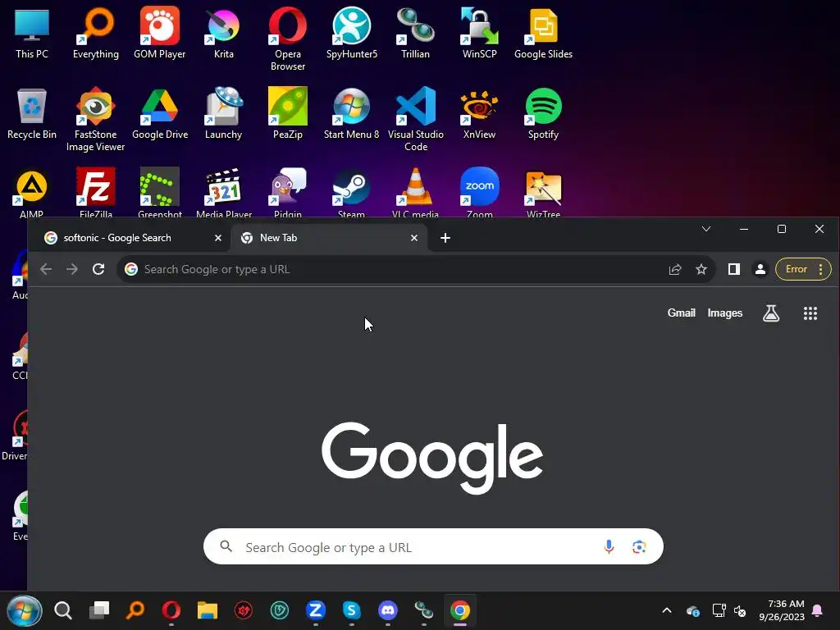Launch GOM Player from desktop
This screenshot has width=840, height=630.
pyautogui.click(x=160, y=33)
